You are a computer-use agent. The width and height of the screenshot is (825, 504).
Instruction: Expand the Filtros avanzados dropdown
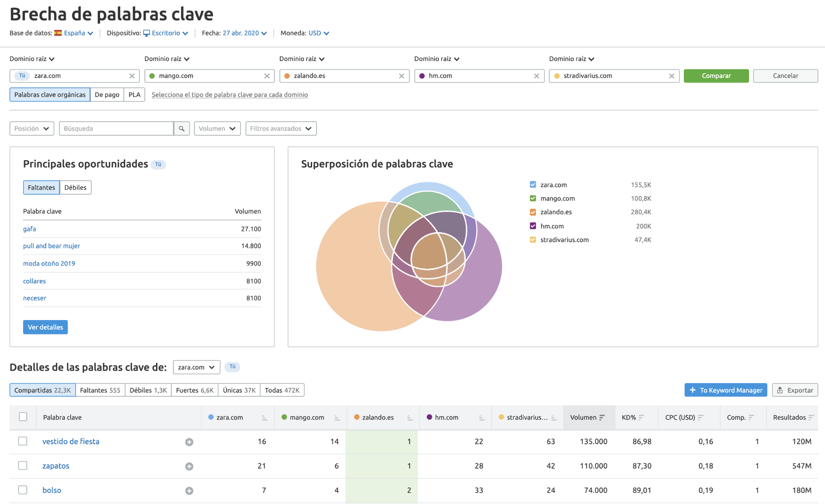click(281, 129)
